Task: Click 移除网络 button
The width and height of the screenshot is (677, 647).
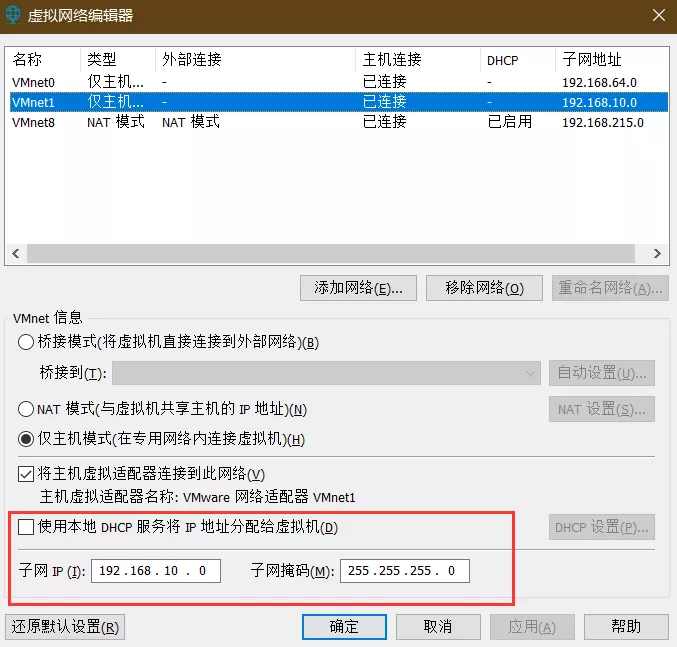Action: pyautogui.click(x=484, y=288)
